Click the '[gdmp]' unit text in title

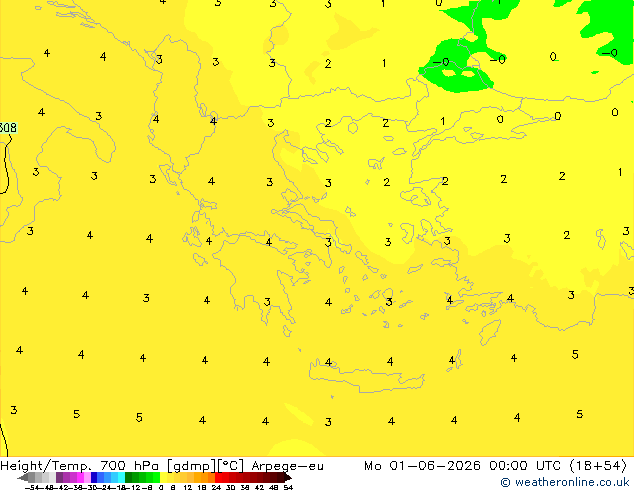pyautogui.click(x=191, y=466)
